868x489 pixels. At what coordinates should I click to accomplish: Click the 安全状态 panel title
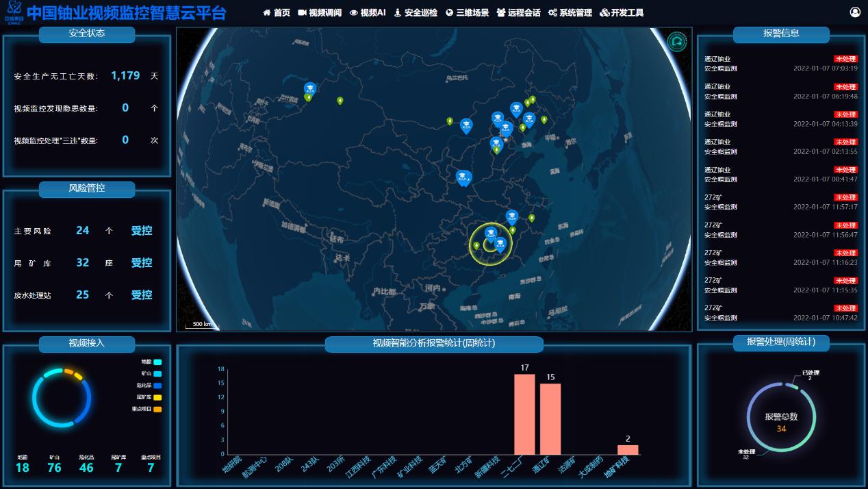(87, 34)
